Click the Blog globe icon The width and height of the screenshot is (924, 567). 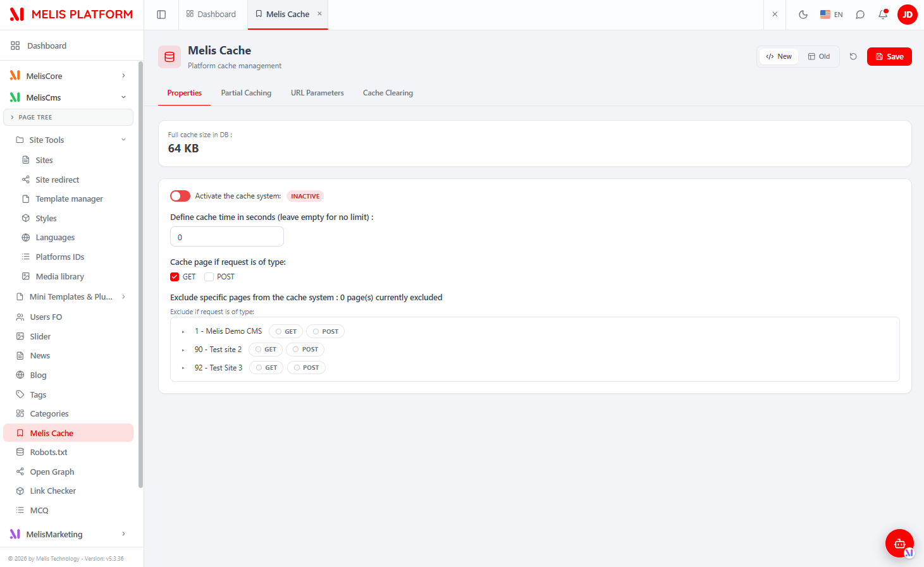(20, 375)
